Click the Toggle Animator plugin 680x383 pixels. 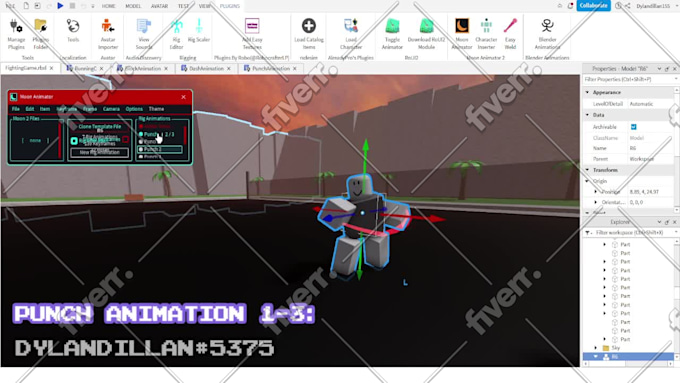pos(392,34)
